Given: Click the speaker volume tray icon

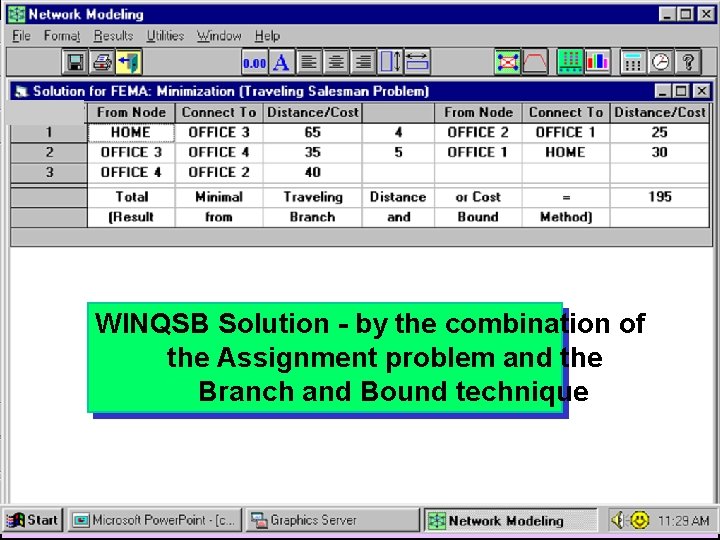Looking at the screenshot, I should tap(618, 520).
